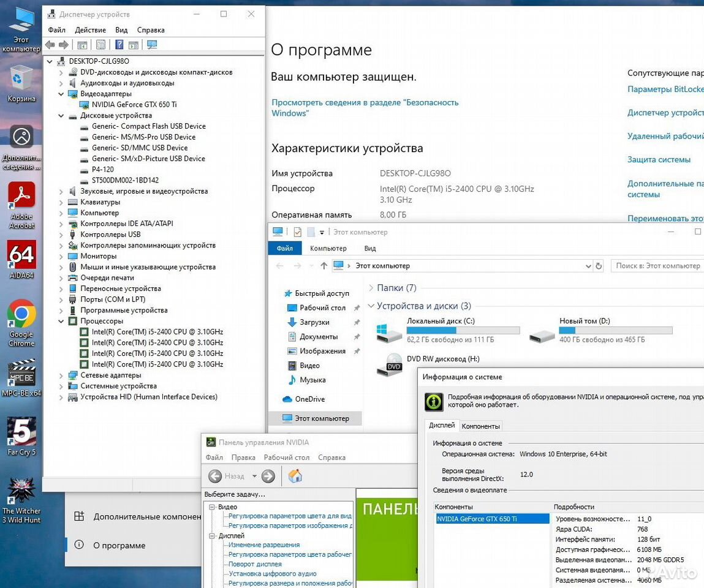
Task: Open Параметры BitLocker link
Action: tap(665, 89)
